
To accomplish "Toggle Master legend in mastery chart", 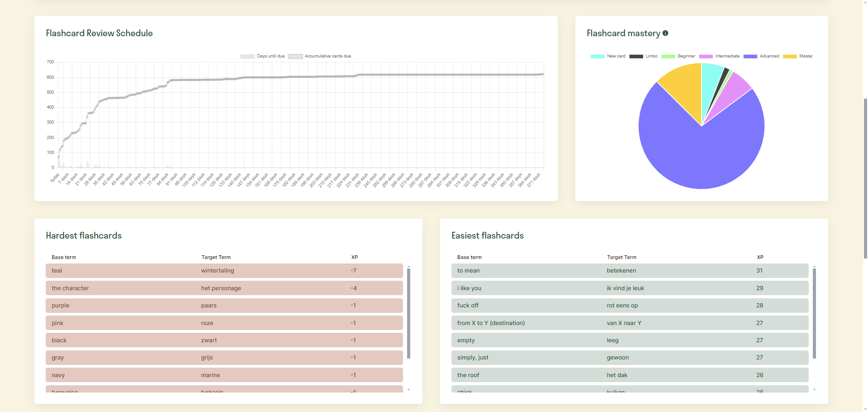I will pyautogui.click(x=798, y=56).
